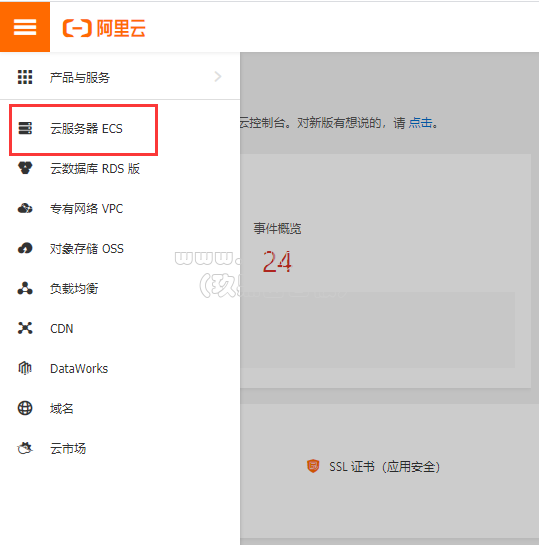Open the Alibaba Cloud logo homepage
The height and width of the screenshot is (545, 539).
(x=104, y=28)
